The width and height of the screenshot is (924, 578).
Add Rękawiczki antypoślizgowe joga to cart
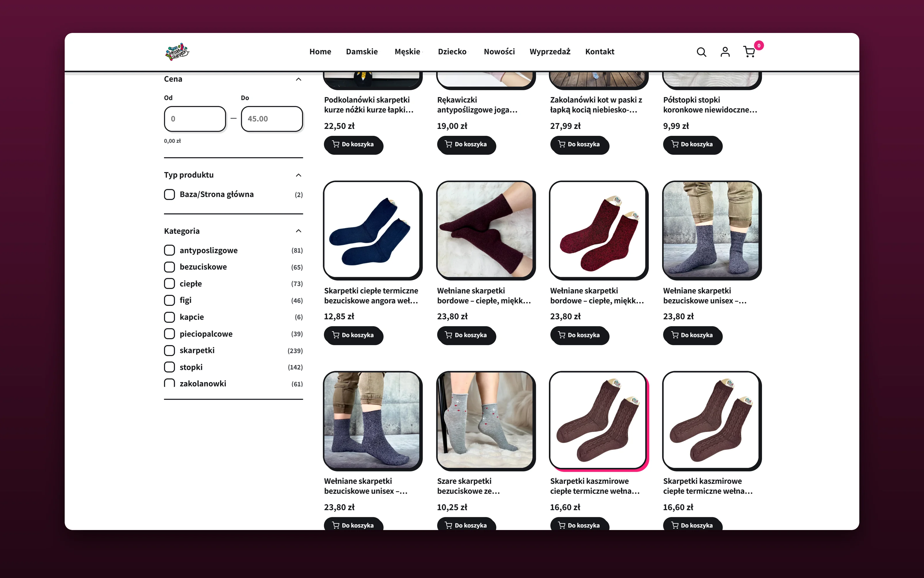[466, 144]
